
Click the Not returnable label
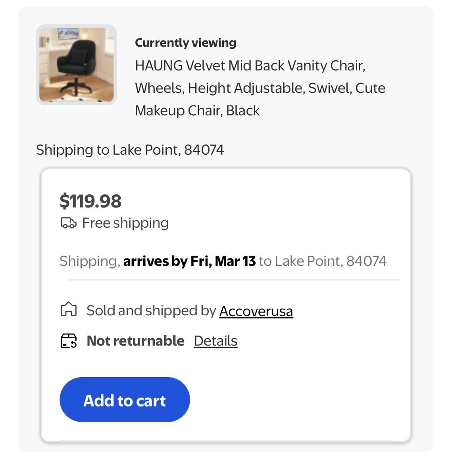135,341
